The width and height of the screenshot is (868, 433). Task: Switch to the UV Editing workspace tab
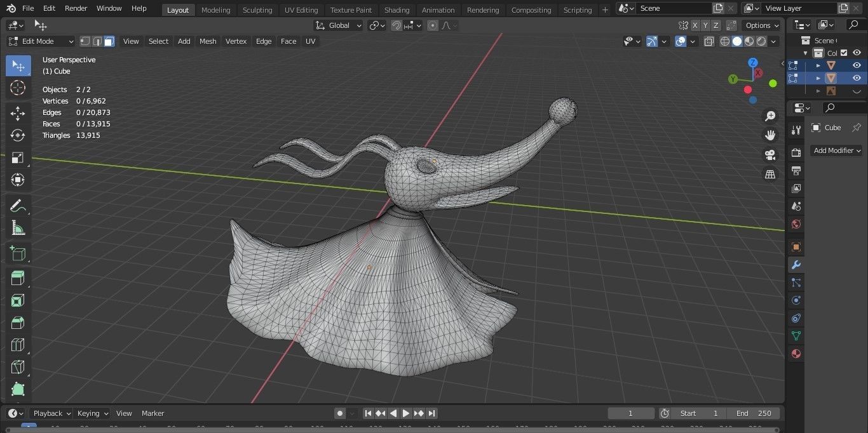point(301,10)
